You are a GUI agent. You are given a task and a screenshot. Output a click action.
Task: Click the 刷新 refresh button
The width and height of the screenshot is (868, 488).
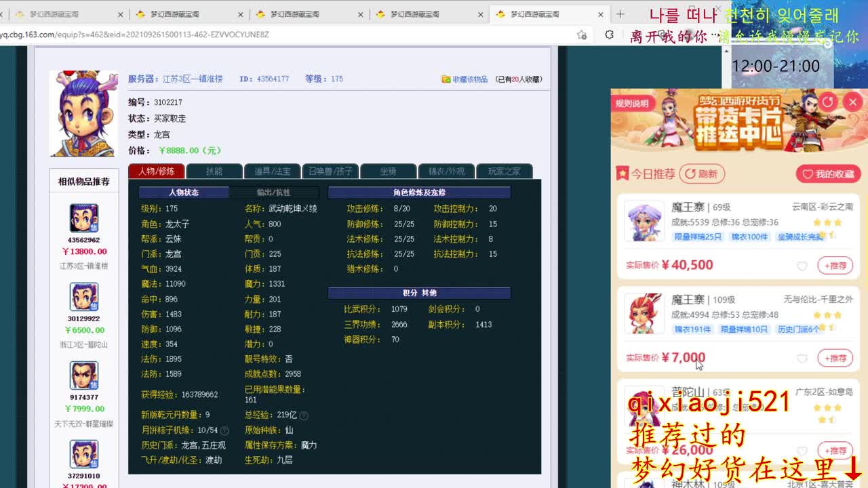tap(702, 174)
